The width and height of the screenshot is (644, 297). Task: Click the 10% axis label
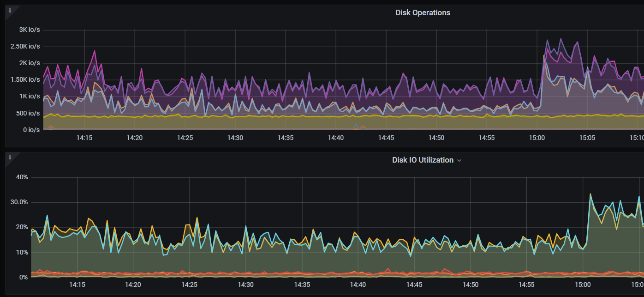22,252
